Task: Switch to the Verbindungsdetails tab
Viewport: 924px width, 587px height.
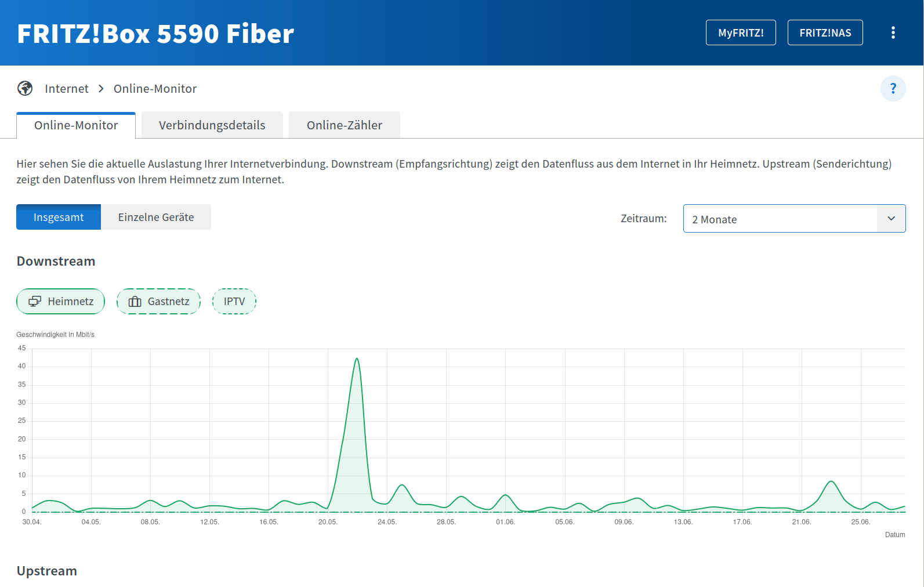Action: [x=212, y=125]
